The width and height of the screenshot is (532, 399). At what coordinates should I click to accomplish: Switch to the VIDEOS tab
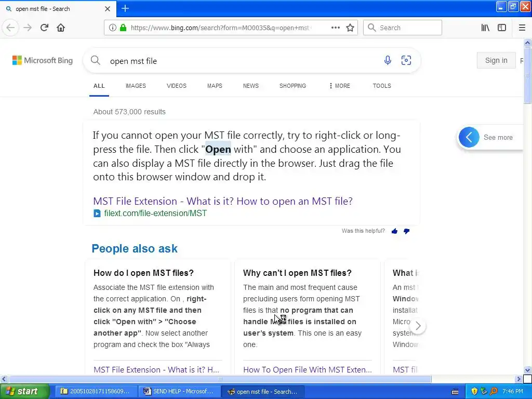coord(177,86)
